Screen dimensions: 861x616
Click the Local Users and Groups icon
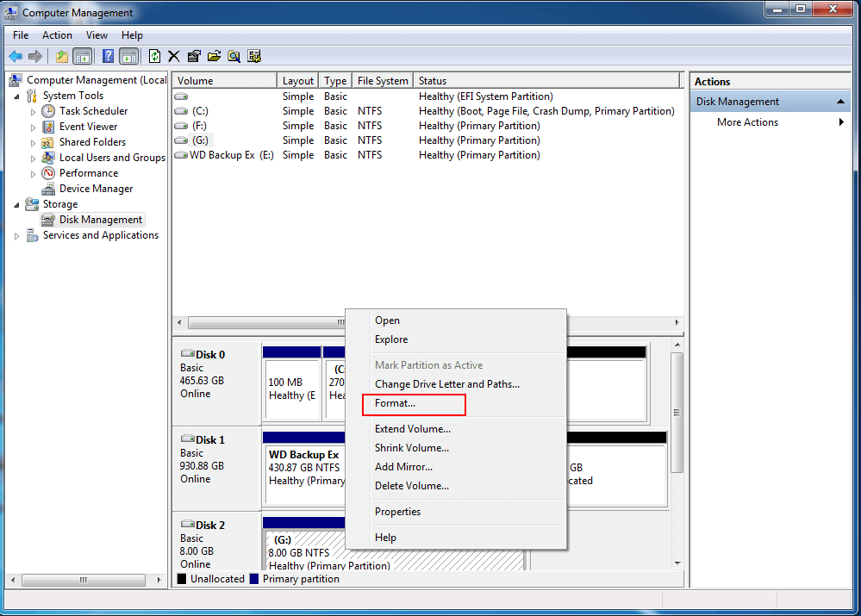[48, 158]
